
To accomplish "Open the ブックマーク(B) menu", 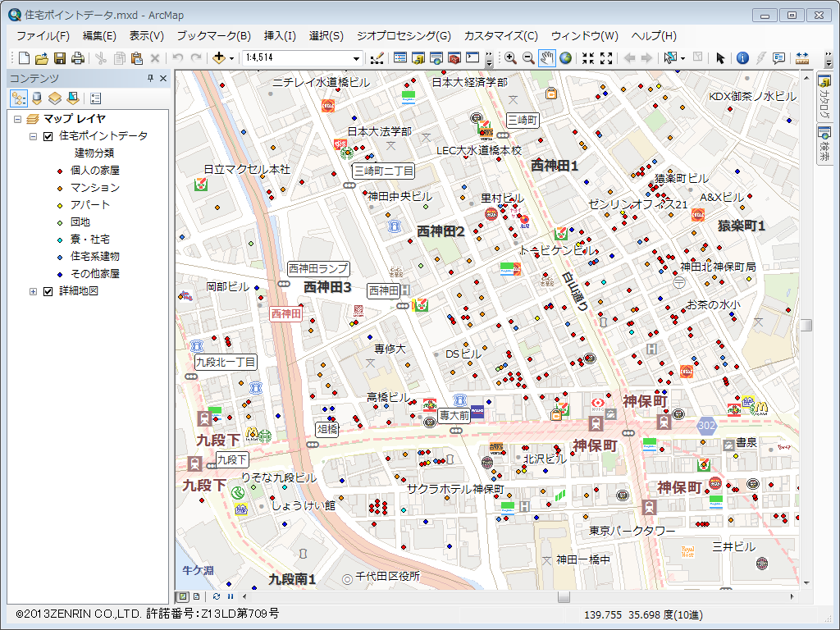I will click(x=214, y=36).
